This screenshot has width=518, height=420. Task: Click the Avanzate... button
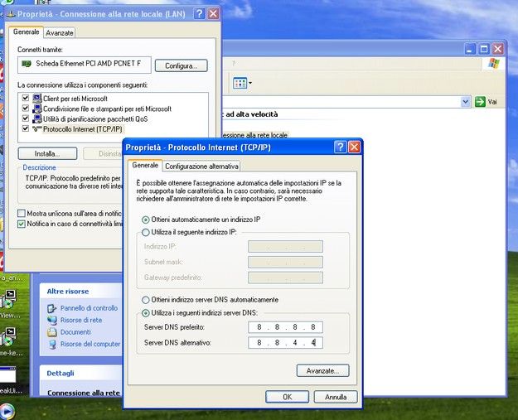click(322, 370)
